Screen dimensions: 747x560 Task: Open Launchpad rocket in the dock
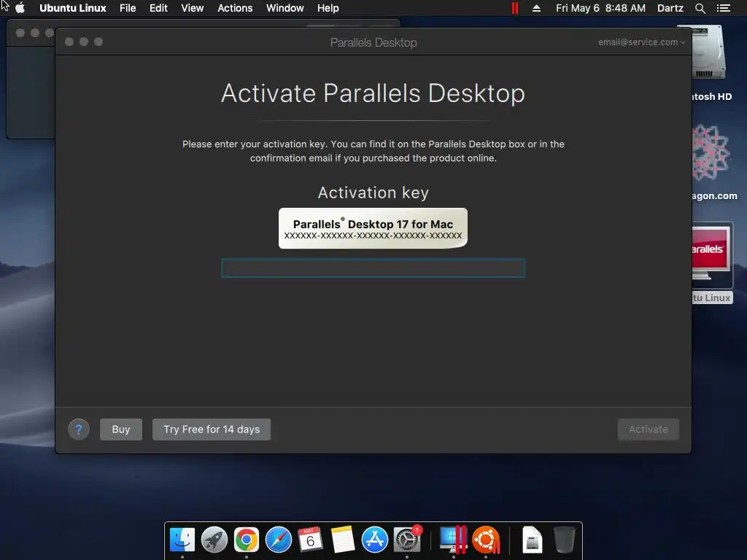[x=214, y=540]
